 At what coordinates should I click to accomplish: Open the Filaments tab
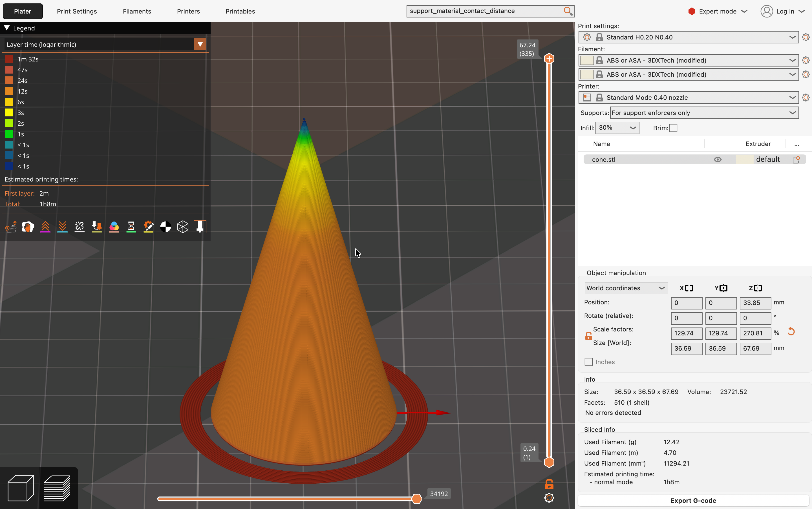[x=137, y=11]
